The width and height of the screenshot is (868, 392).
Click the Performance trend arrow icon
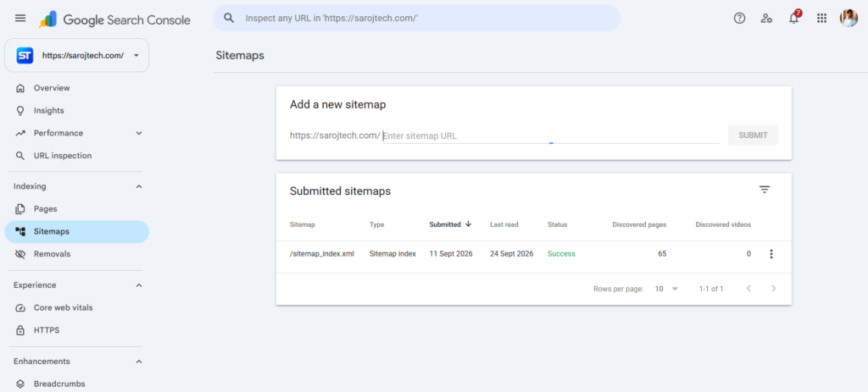click(20, 133)
